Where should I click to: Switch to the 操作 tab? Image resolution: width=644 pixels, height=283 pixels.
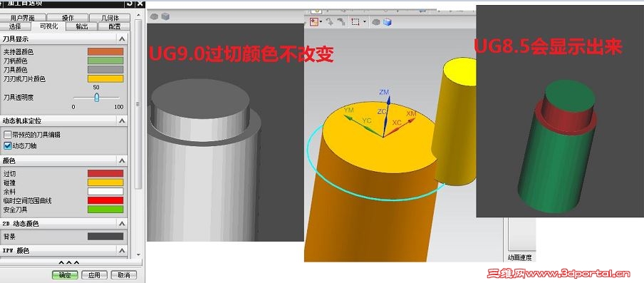tap(68, 18)
